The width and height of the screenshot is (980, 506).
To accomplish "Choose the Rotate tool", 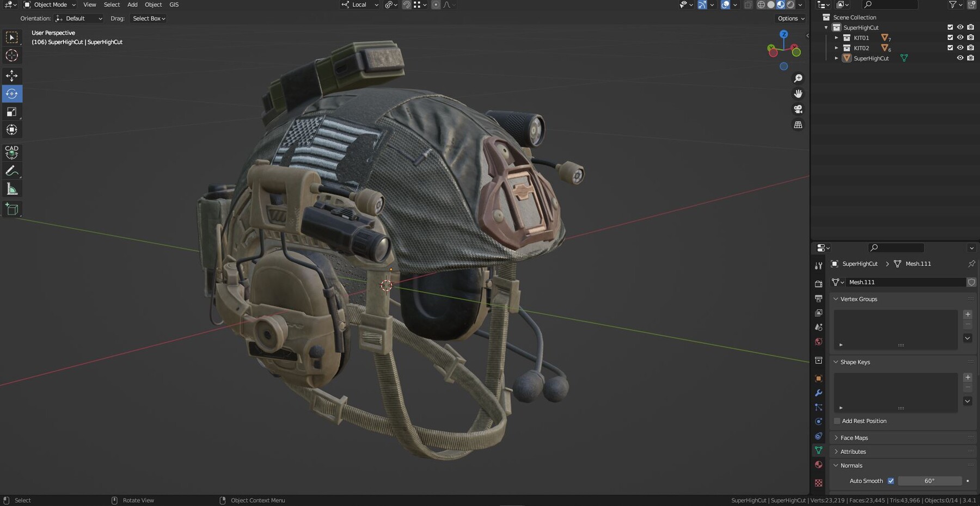I will (11, 94).
